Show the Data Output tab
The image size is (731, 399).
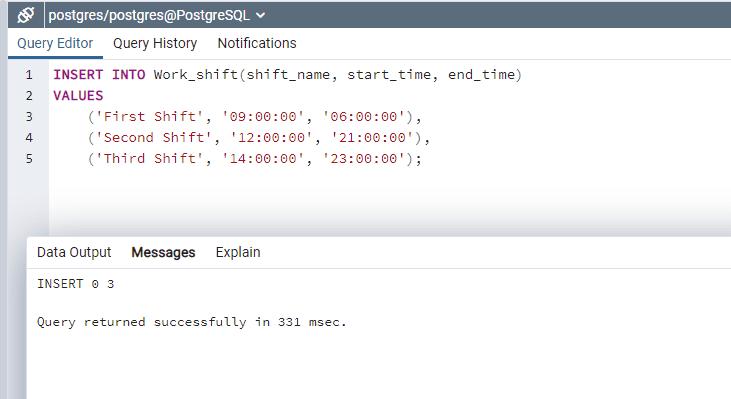74,252
